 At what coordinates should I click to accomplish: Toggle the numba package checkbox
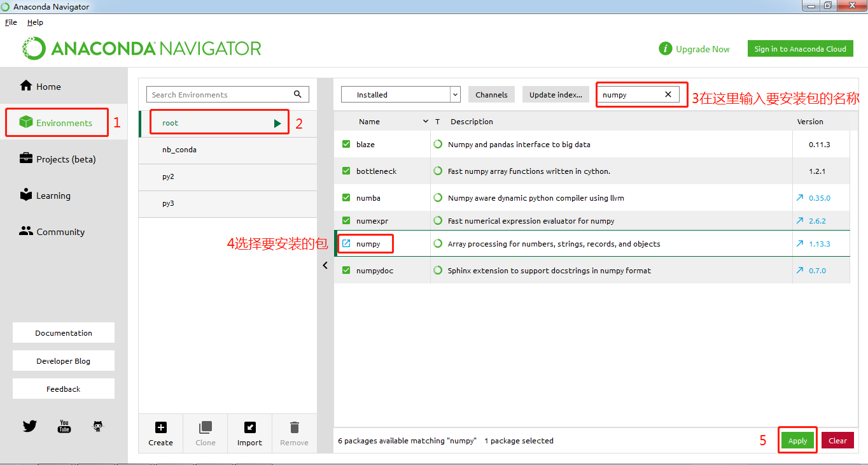click(346, 198)
